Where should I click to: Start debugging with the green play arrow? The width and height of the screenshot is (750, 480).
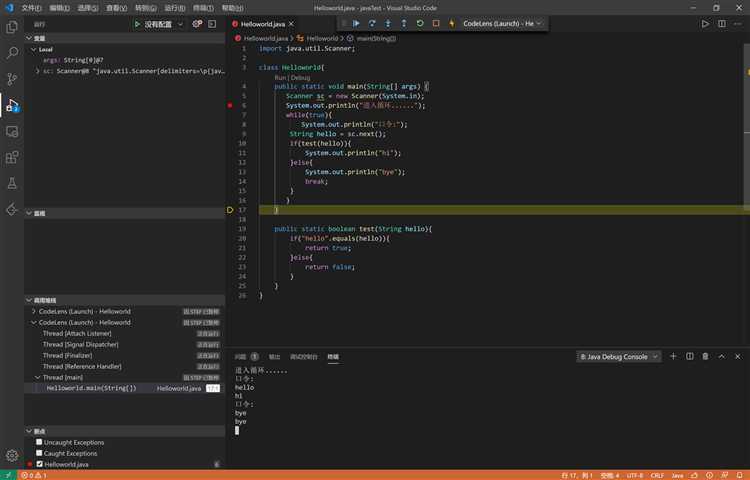point(137,24)
